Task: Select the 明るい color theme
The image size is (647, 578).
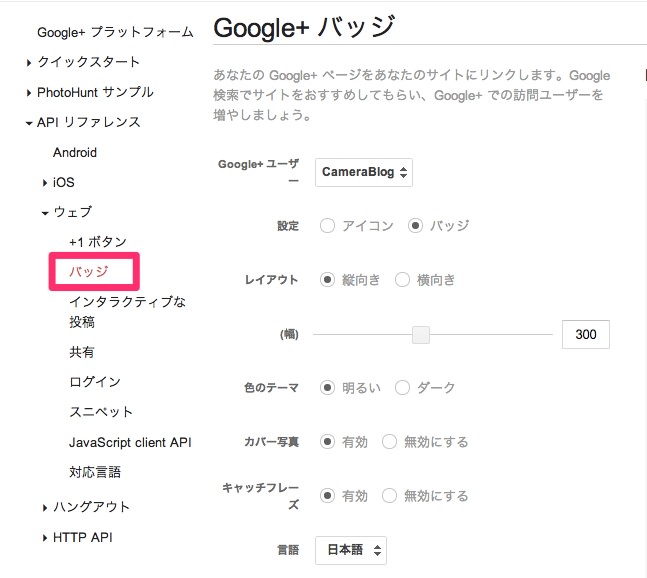Action: tap(327, 387)
